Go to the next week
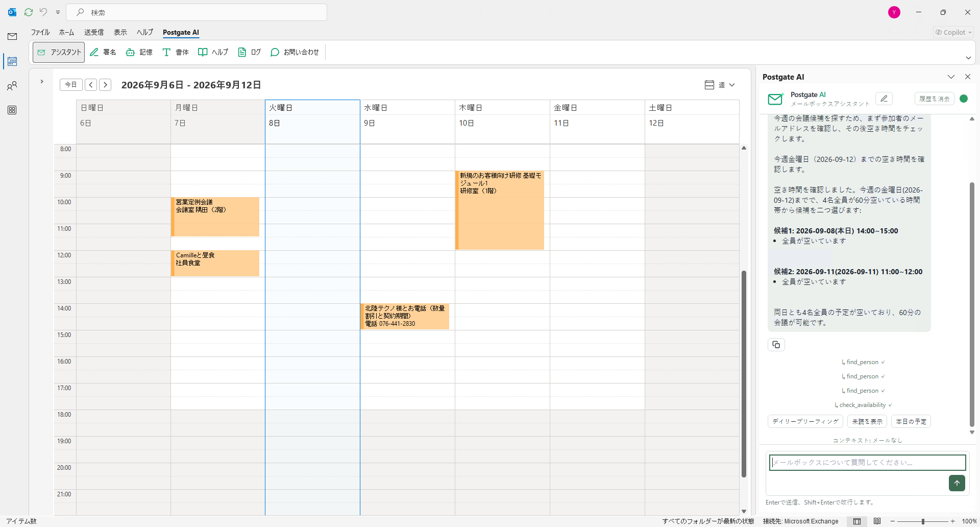 pos(105,85)
